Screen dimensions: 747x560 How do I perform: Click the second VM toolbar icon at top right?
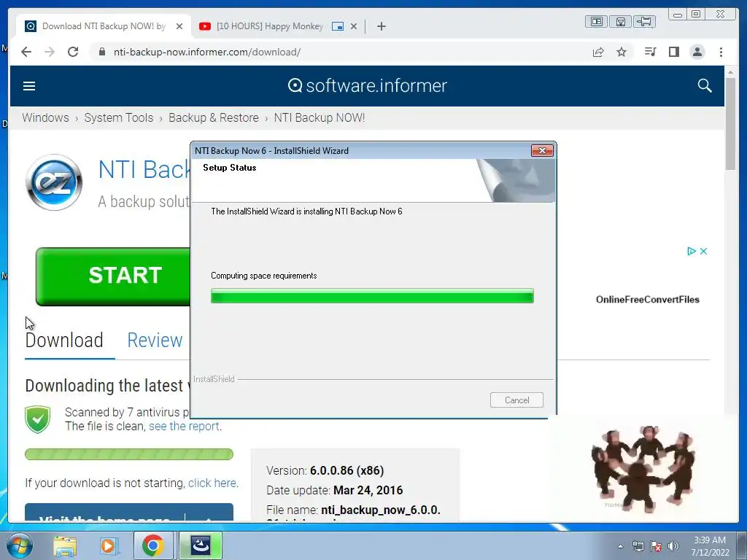620,21
